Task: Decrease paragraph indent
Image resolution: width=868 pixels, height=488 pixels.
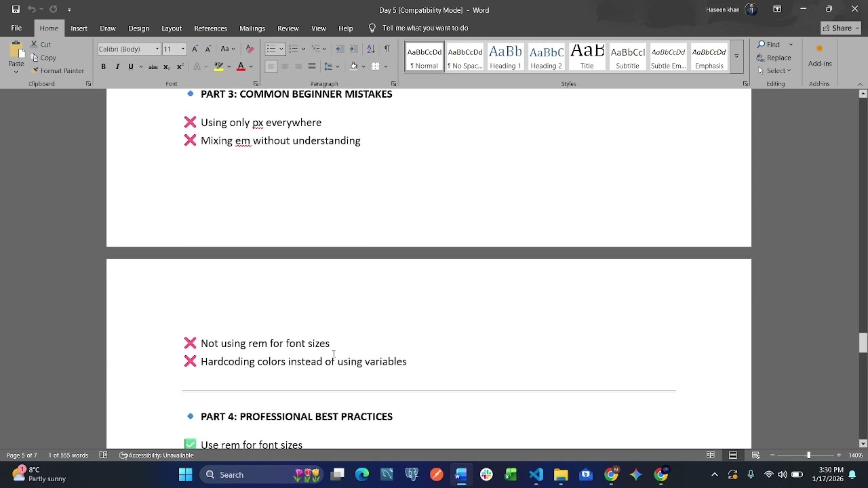Action: click(x=340, y=49)
